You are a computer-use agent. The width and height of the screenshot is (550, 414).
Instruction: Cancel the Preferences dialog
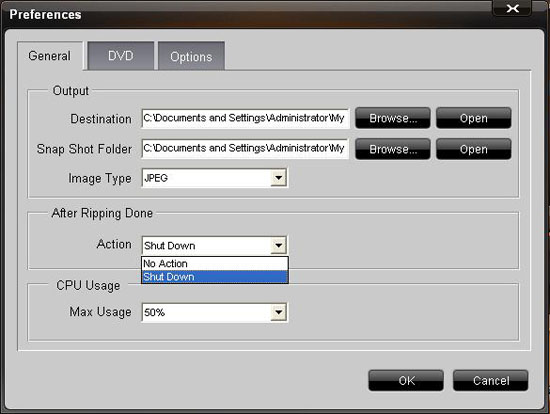coord(490,380)
